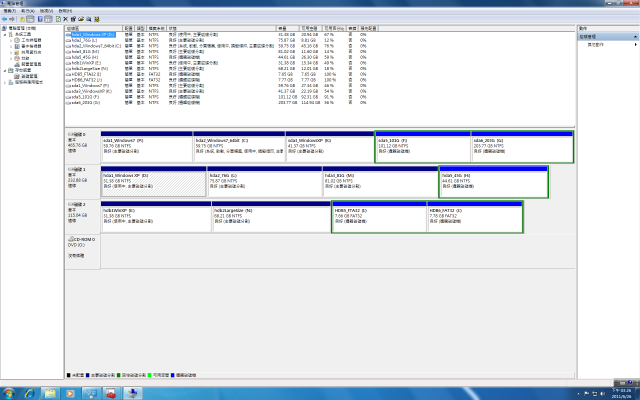Select the HDB6_FAT32 (J:) partition block

[x=475, y=217]
